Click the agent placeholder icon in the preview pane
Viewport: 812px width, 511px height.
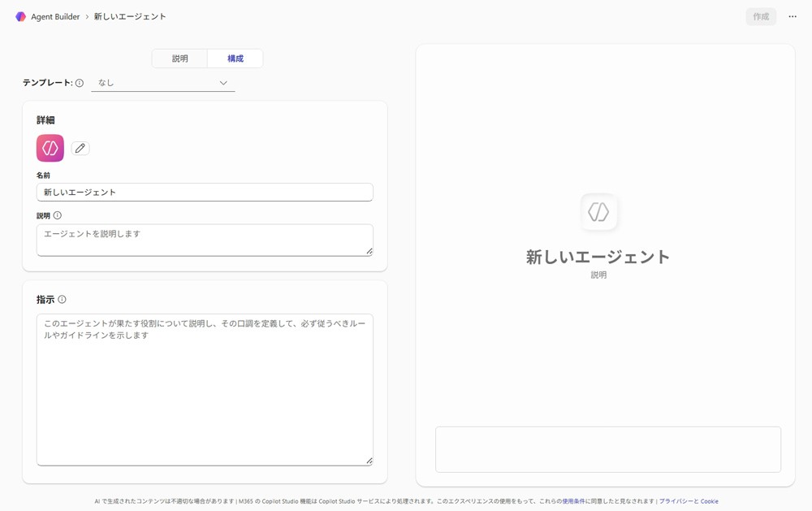598,212
